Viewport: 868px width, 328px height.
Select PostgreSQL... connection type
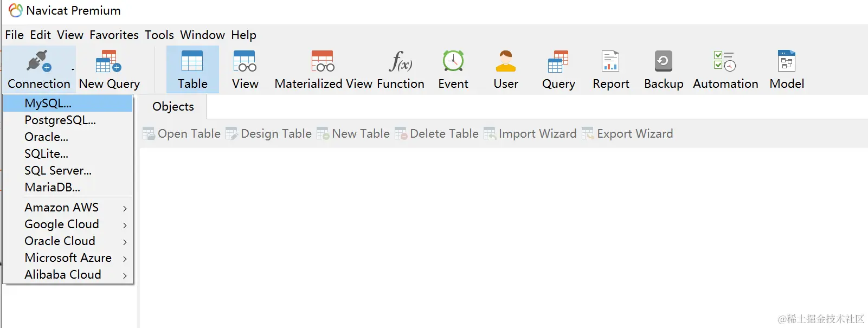[60, 120]
